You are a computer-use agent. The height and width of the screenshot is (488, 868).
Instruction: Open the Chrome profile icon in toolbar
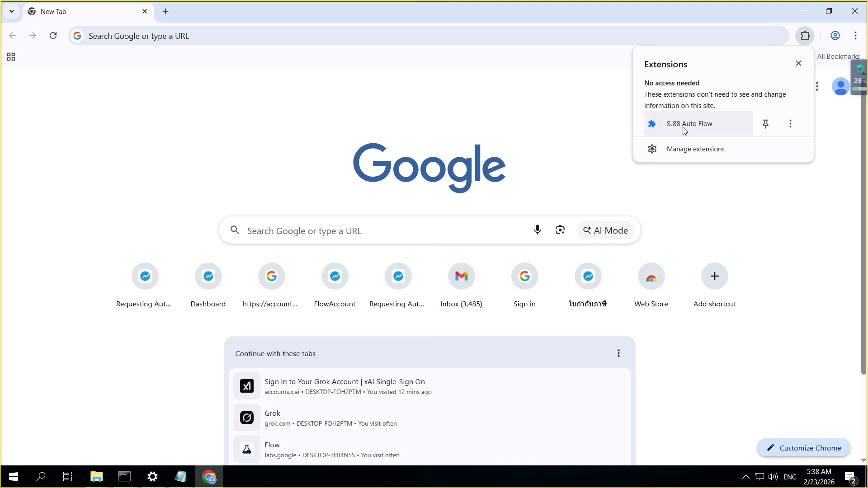coord(835,36)
